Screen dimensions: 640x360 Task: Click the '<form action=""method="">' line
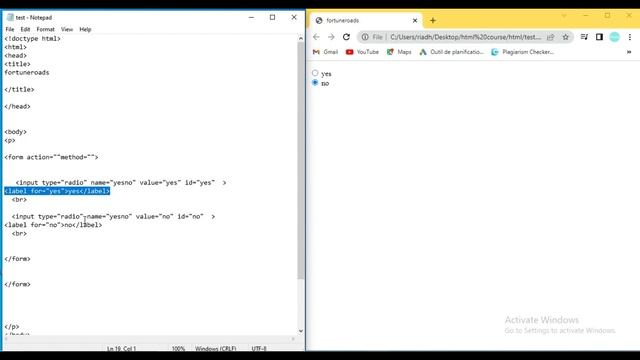[x=51, y=157]
